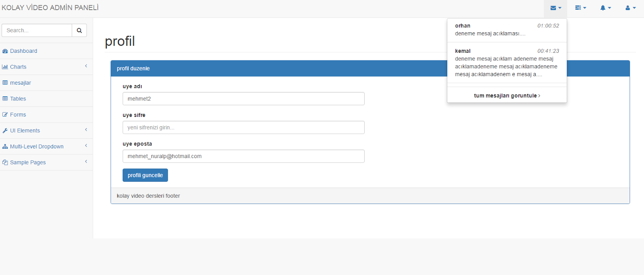Click the Forms edit pencil icon
644x275 pixels.
(x=5, y=115)
